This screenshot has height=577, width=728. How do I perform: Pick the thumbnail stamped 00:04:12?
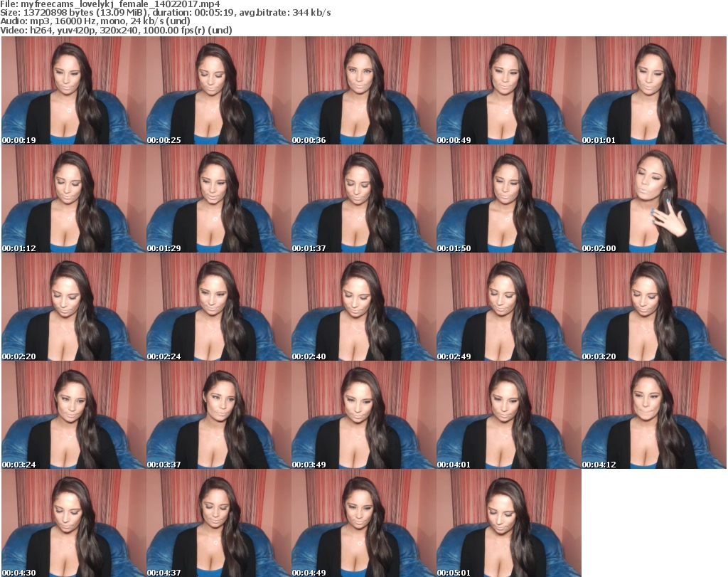tap(654, 415)
